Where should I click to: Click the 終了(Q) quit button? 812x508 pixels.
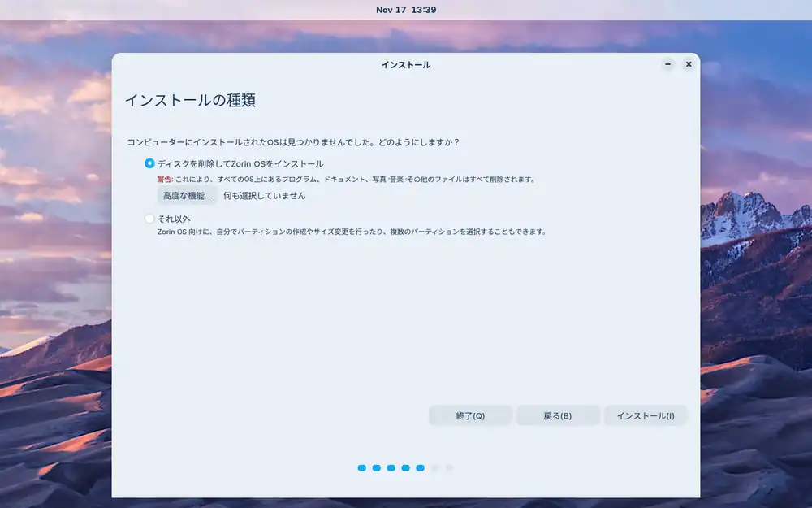(x=470, y=415)
